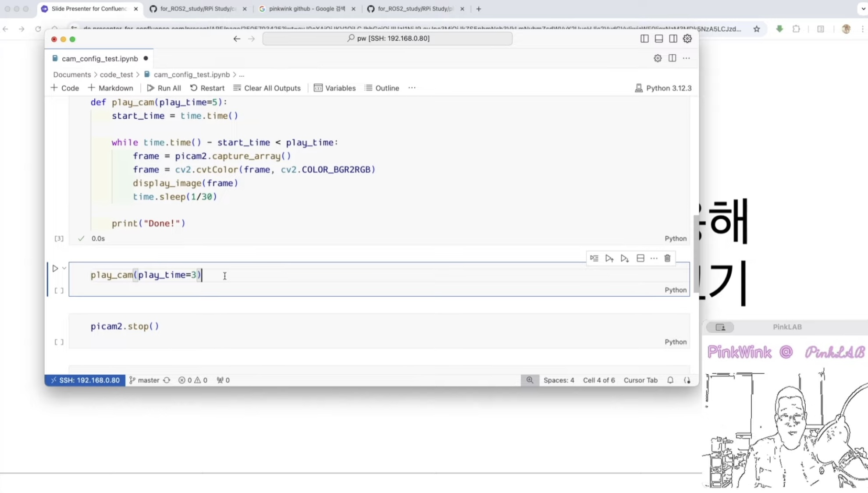Viewport: 868px width, 493px height.
Task: Open notifications bell in status bar
Action: coord(670,380)
